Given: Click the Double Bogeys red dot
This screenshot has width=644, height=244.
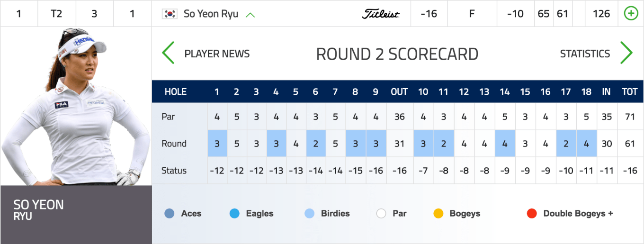Looking at the screenshot, I should click(531, 214).
